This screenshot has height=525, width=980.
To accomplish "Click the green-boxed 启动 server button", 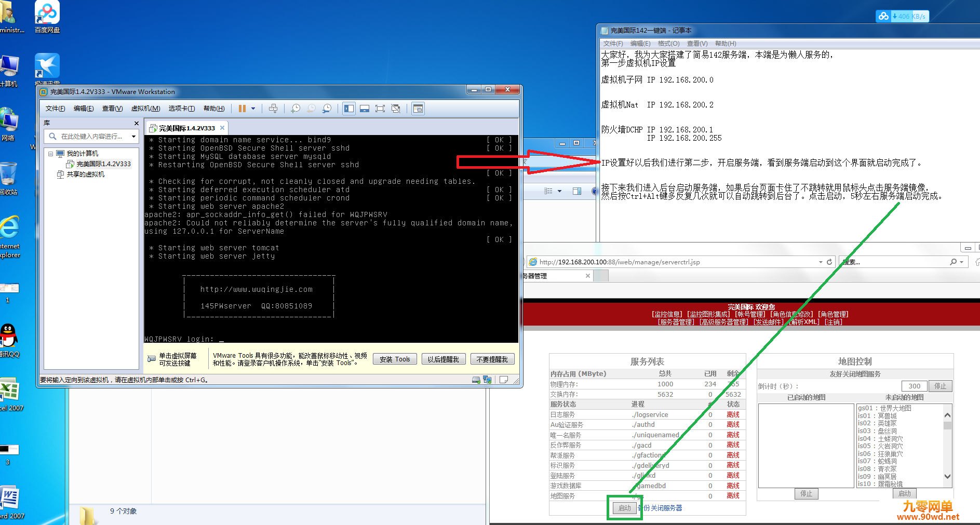I will (625, 508).
